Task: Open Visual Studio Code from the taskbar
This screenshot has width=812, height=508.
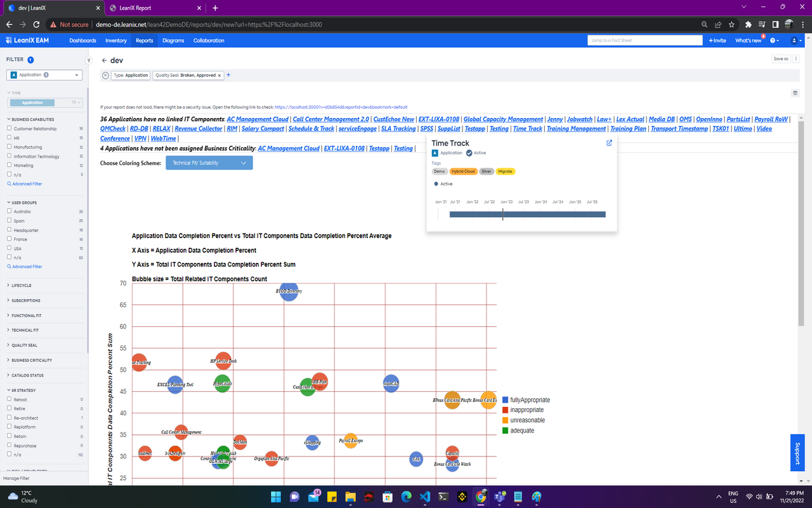Action: pos(425,497)
